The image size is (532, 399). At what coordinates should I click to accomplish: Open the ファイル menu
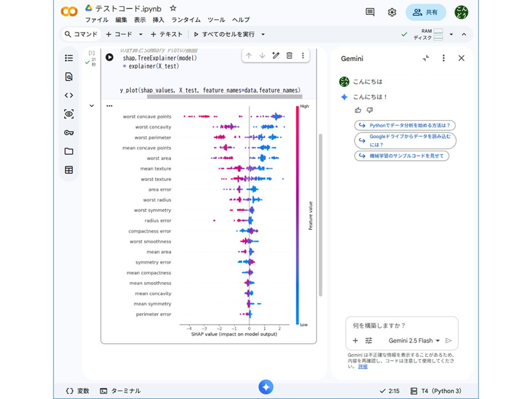(96, 20)
